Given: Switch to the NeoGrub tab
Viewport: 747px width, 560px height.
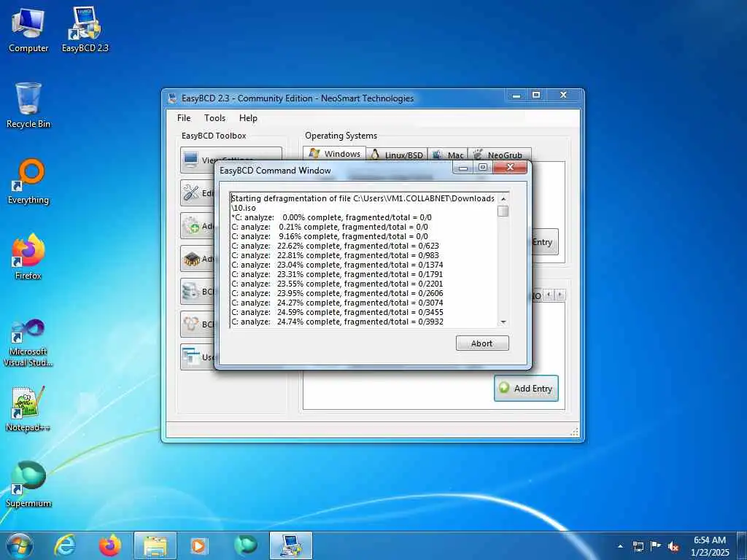Looking at the screenshot, I should point(499,155).
